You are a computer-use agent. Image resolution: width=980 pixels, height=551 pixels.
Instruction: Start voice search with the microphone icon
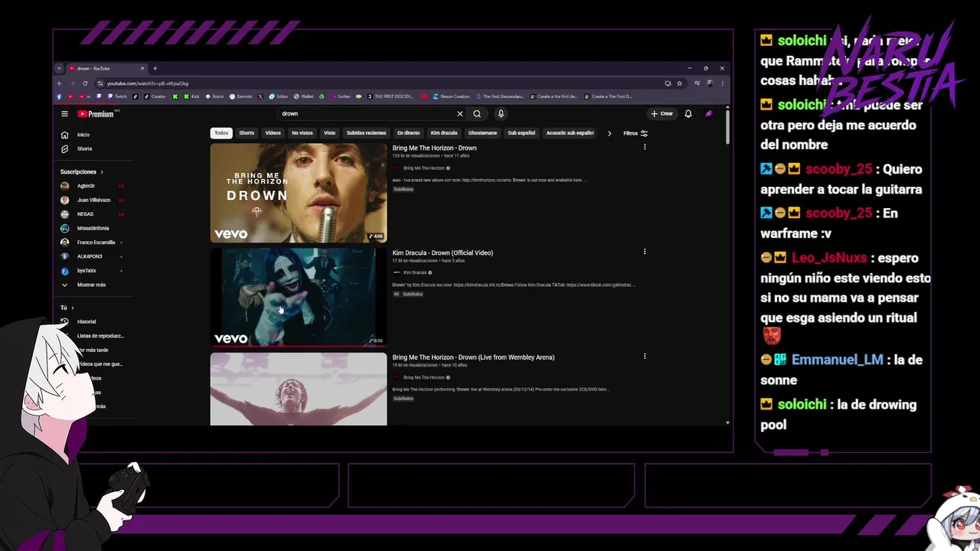pos(501,114)
